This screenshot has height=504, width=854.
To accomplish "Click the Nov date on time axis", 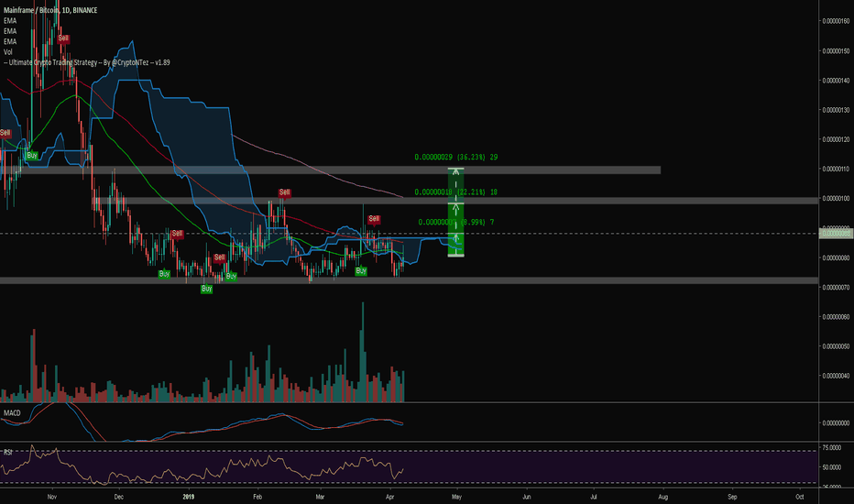I will [51, 497].
